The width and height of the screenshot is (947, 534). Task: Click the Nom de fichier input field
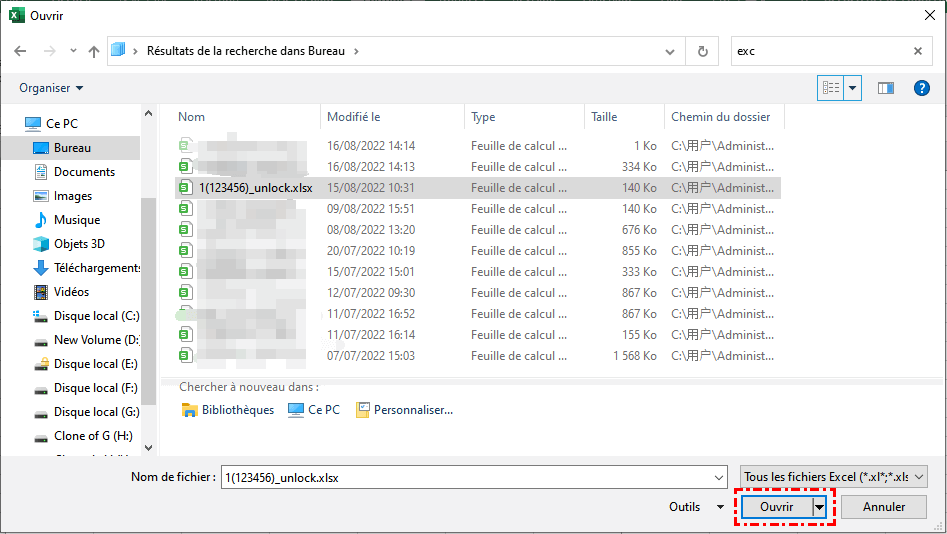tap(470, 477)
